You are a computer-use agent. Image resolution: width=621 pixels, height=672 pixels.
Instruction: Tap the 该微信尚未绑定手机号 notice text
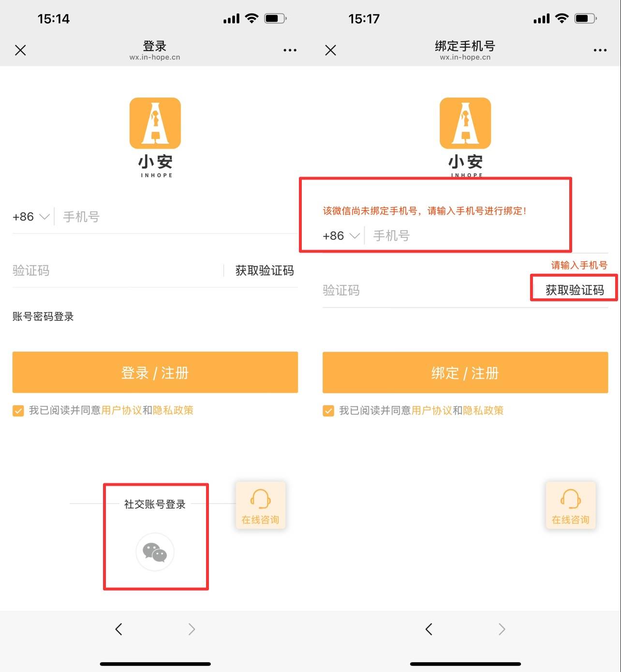pyautogui.click(x=425, y=211)
